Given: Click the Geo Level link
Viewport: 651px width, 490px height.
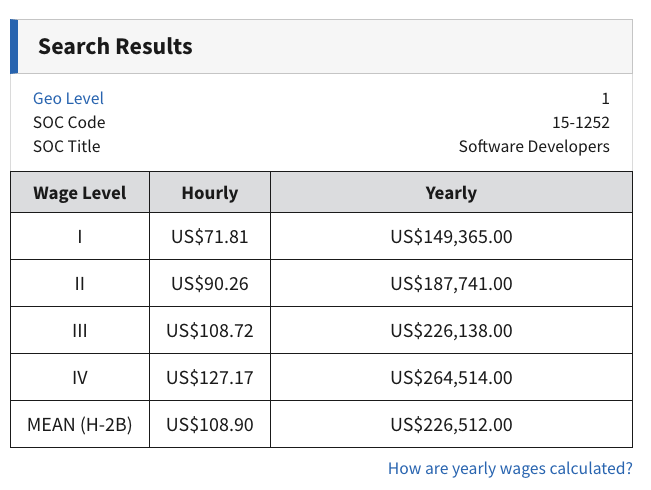Looking at the screenshot, I should pyautogui.click(x=68, y=98).
